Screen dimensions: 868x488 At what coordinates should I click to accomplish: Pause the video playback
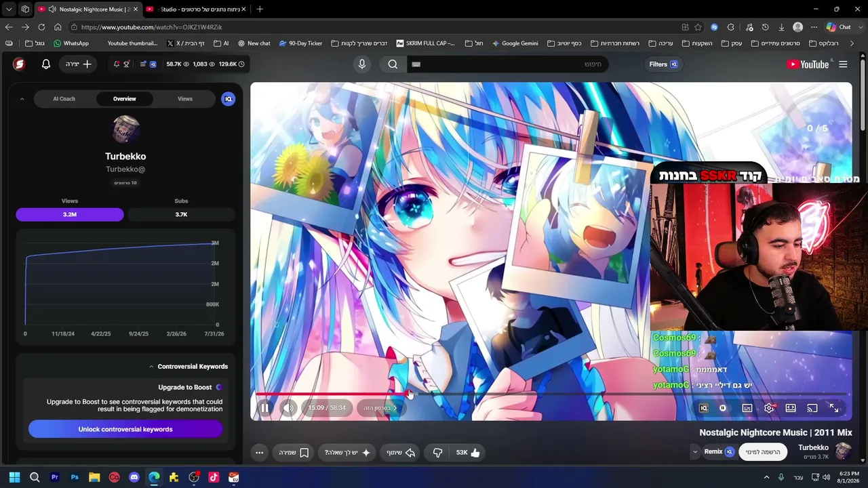(x=265, y=408)
